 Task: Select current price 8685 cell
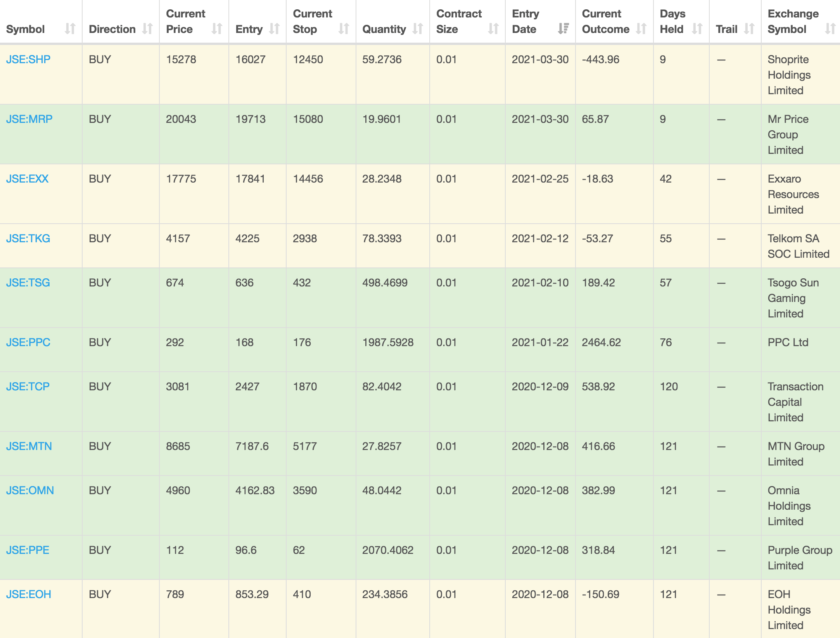click(194, 453)
